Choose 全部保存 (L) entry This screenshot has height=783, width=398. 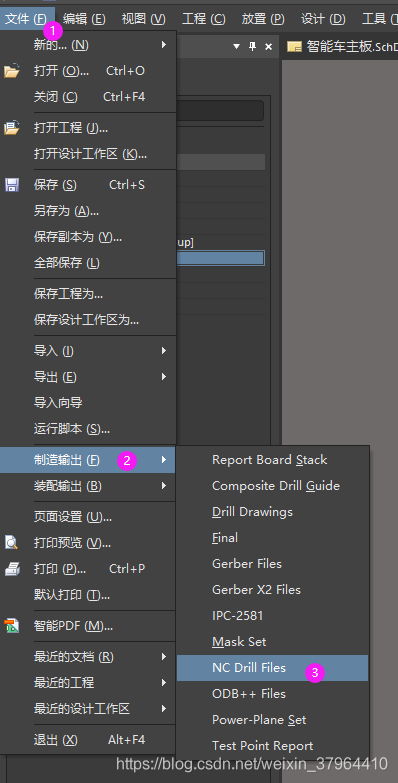[x=88, y=263]
